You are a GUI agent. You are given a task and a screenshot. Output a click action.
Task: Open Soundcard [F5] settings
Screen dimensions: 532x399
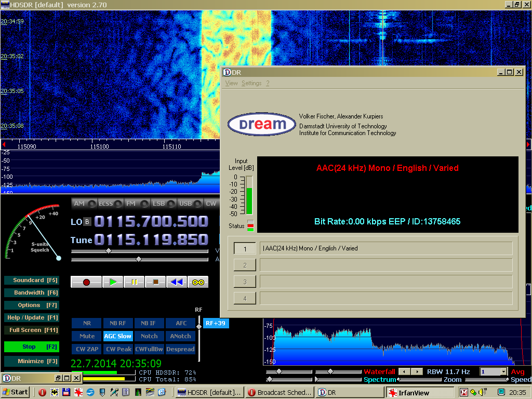[32, 280]
